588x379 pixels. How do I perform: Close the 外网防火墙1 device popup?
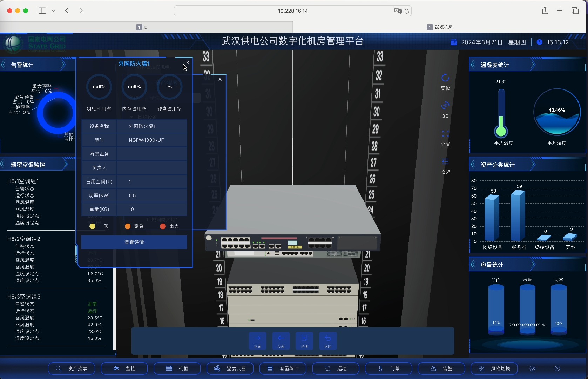(x=188, y=62)
